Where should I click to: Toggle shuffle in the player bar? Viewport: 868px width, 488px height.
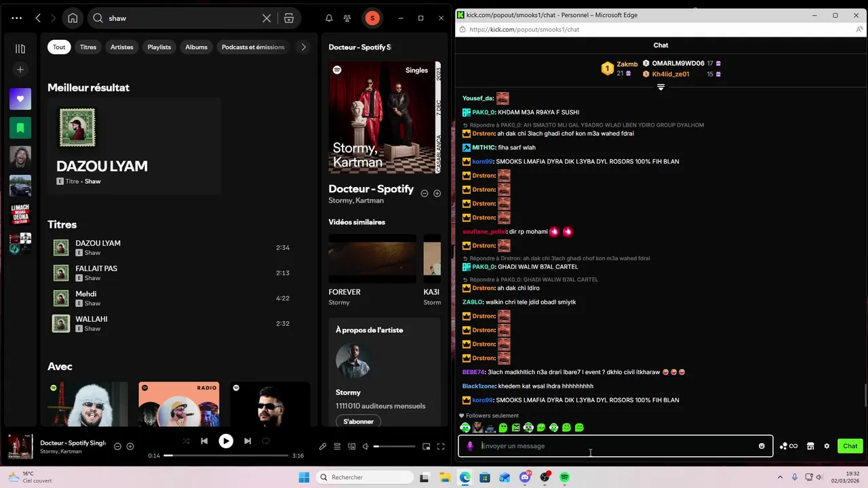click(x=186, y=441)
